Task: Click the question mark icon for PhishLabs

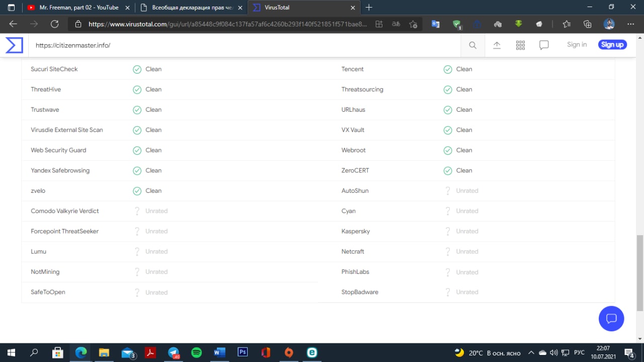Action: tap(448, 272)
